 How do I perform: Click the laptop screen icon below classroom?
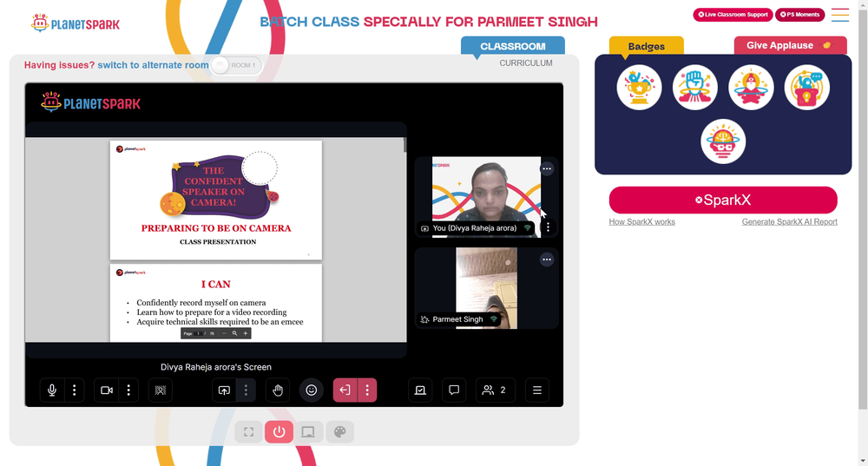pos(308,431)
